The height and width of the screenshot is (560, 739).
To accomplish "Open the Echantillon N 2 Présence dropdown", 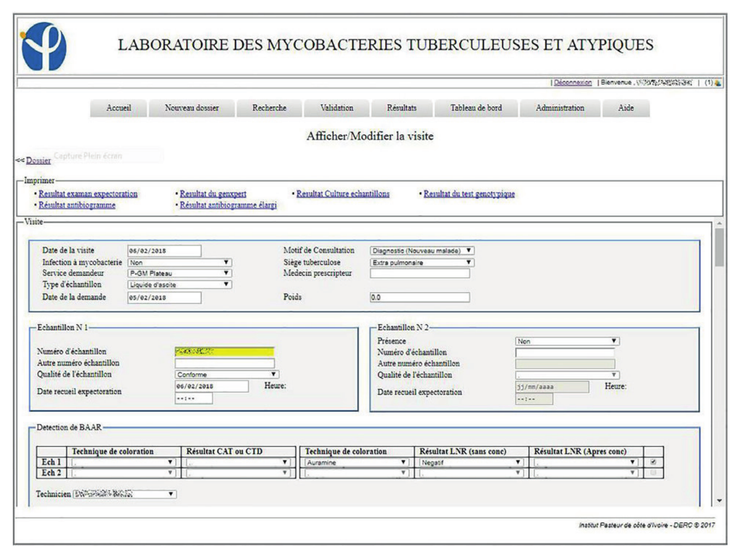I will click(567, 341).
